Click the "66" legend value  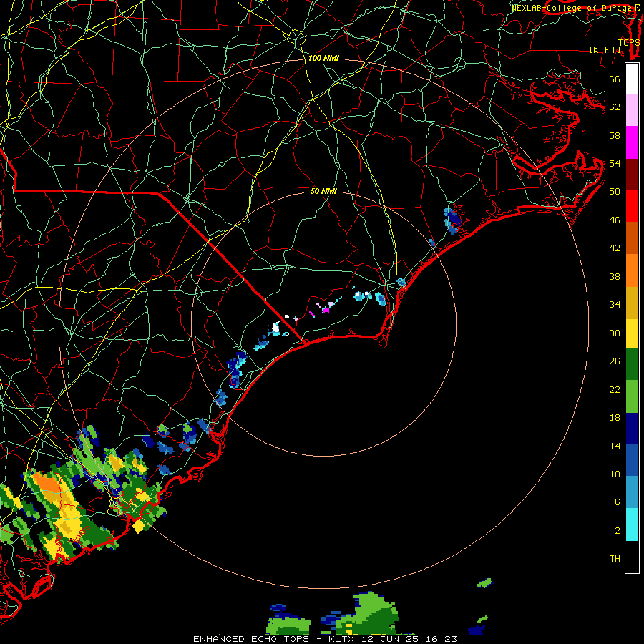(615, 79)
